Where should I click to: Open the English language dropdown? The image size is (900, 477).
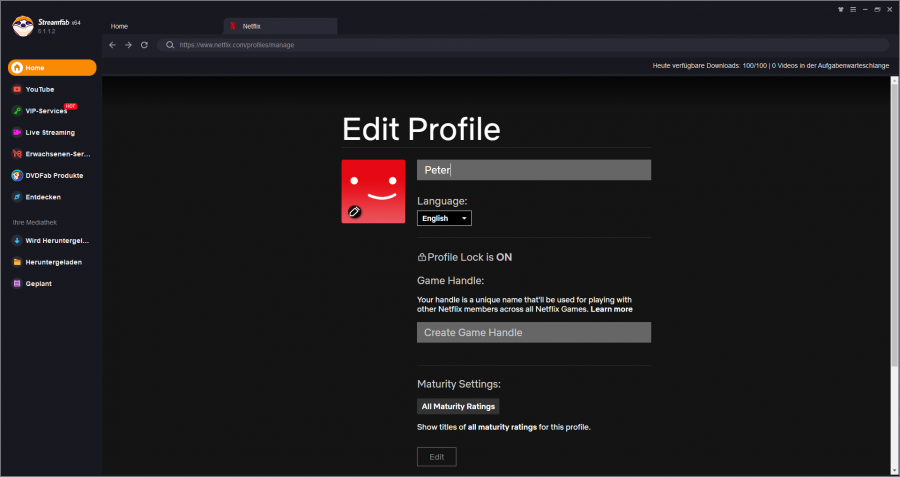(444, 218)
